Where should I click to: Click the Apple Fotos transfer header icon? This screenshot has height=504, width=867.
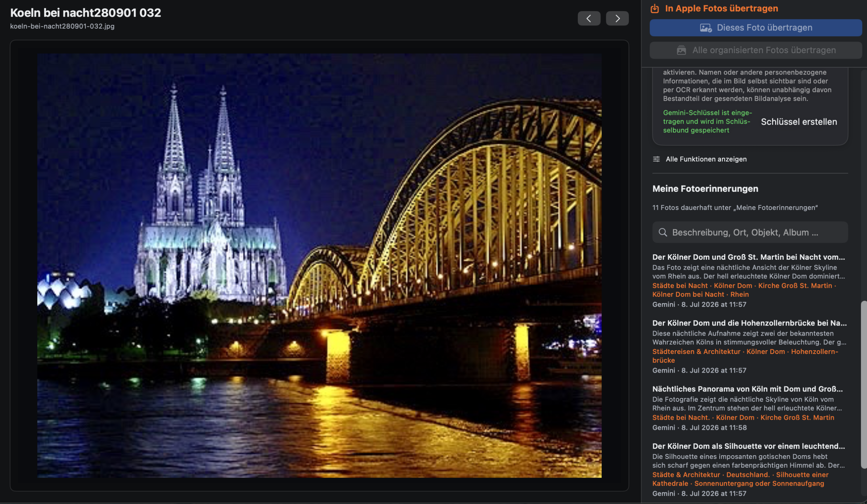[x=655, y=8]
